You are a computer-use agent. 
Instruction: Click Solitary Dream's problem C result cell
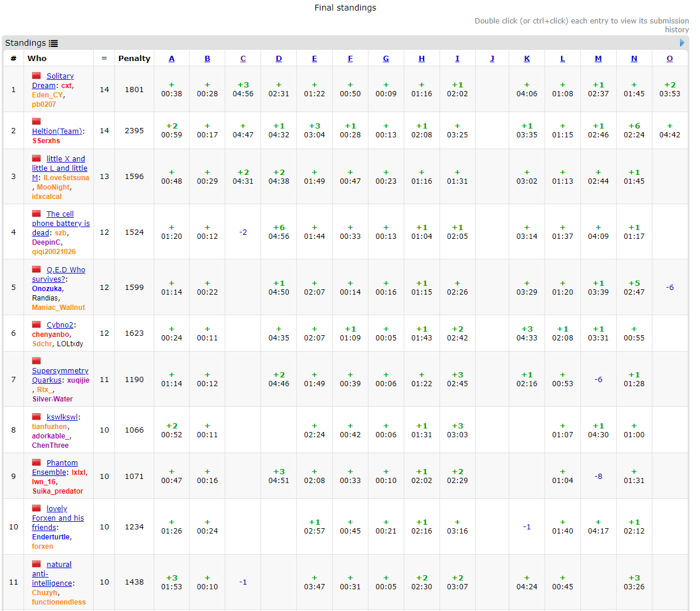point(243,89)
